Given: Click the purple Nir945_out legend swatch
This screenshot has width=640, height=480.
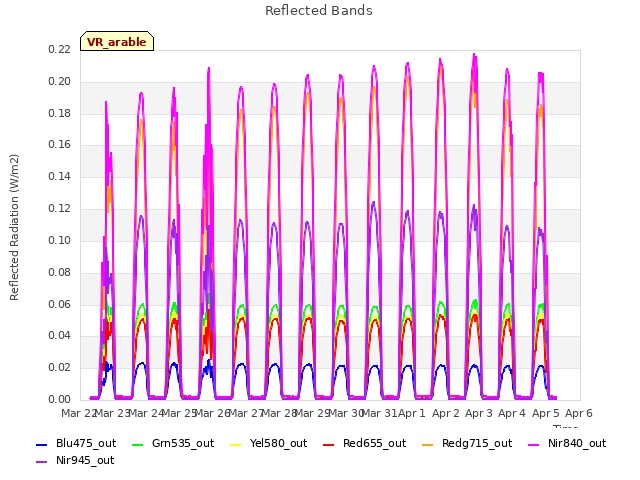Looking at the screenshot, I should [42, 462].
